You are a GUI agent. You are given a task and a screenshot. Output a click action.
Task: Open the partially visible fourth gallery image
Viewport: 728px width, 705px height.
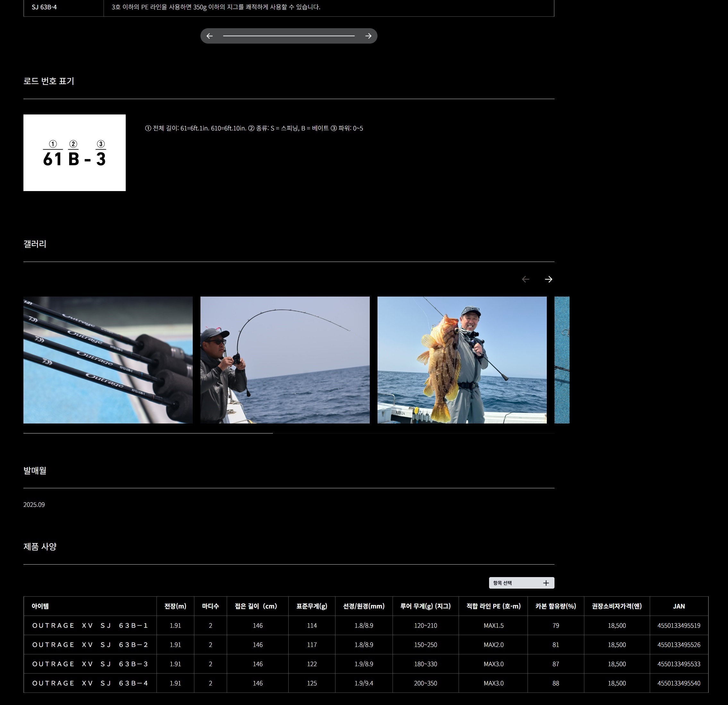tap(562, 360)
